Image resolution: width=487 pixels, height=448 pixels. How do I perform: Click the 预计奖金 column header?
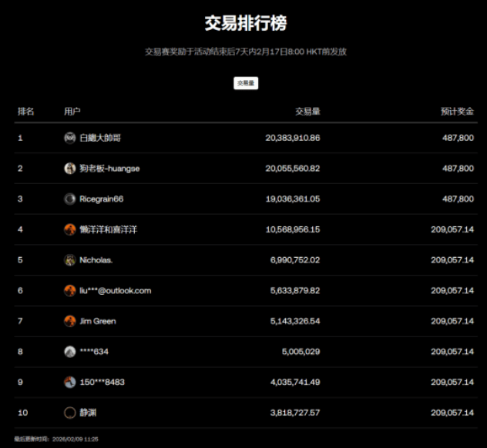tap(457, 112)
